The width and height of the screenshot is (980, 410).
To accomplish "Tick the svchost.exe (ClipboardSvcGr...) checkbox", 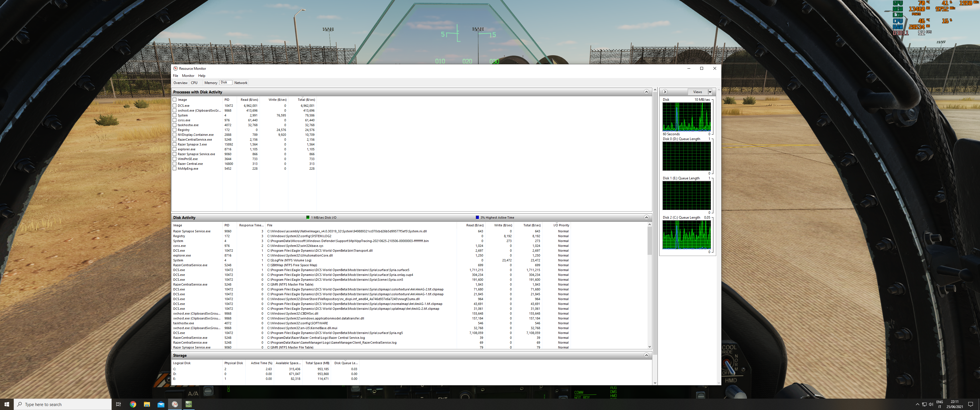I will point(175,110).
